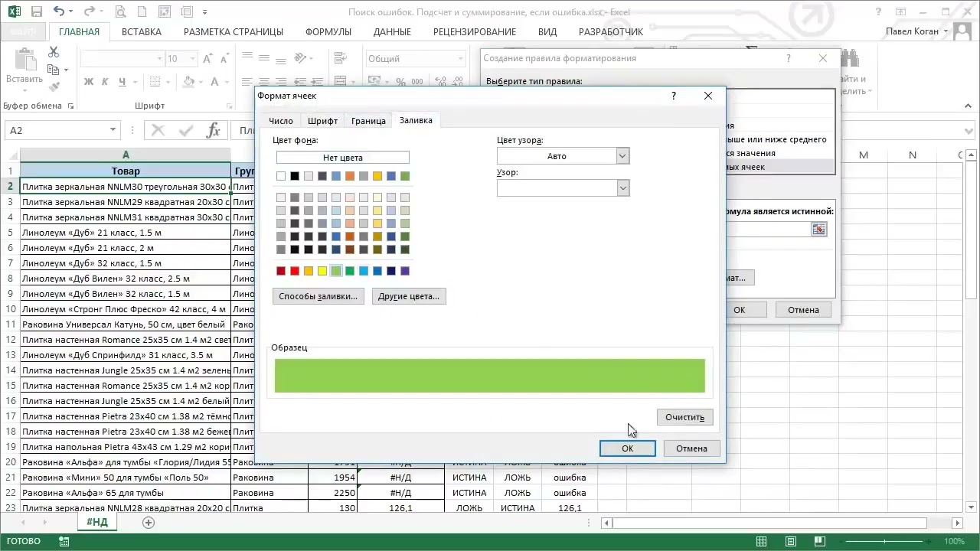Image resolution: width=980 pixels, height=551 pixels.
Task: Add a new sheet with plus icon
Action: click(149, 523)
